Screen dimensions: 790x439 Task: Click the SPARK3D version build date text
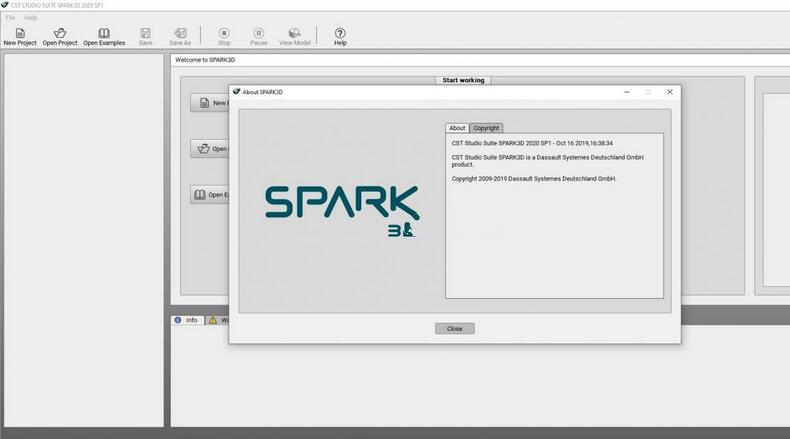[x=532, y=143]
